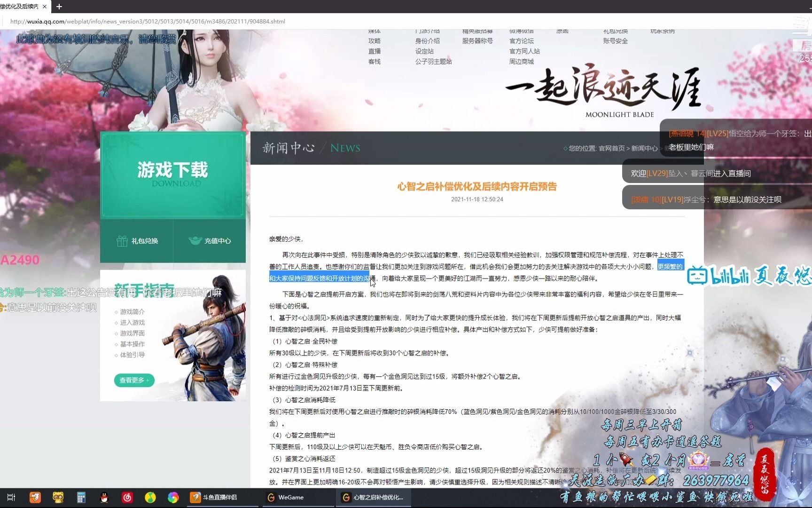Open 账号安全 in top navigation
The height and width of the screenshot is (508, 812).
616,41
